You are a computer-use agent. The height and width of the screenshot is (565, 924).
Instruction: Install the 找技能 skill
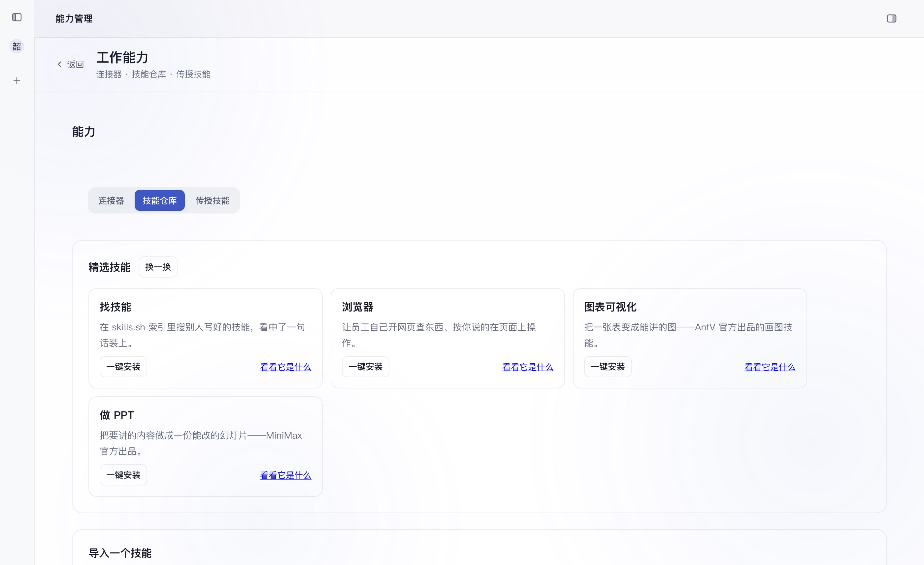tap(123, 367)
